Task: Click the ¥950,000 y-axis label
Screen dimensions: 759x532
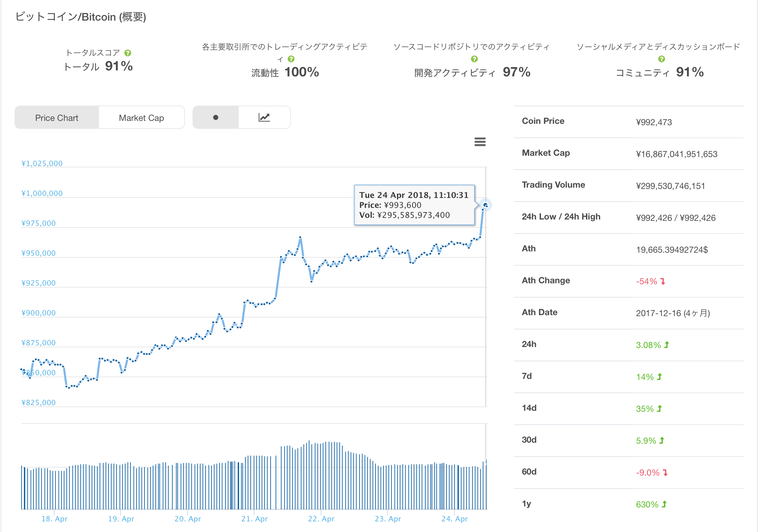Action: pyautogui.click(x=39, y=253)
